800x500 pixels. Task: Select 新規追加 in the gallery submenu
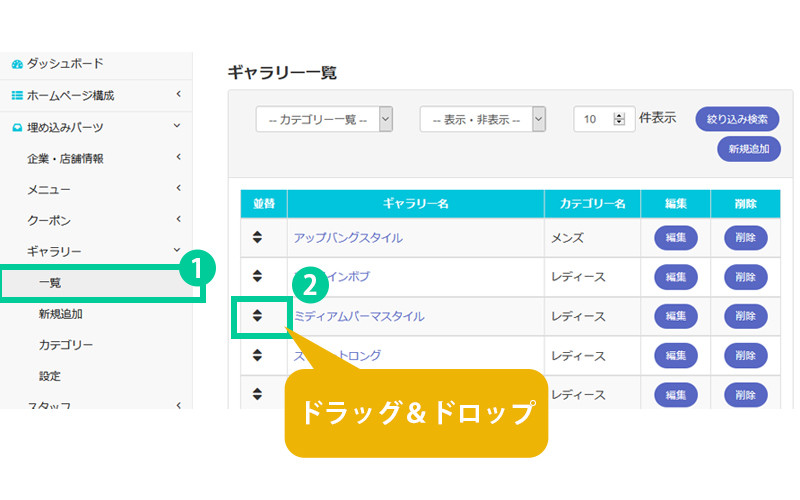point(61,314)
